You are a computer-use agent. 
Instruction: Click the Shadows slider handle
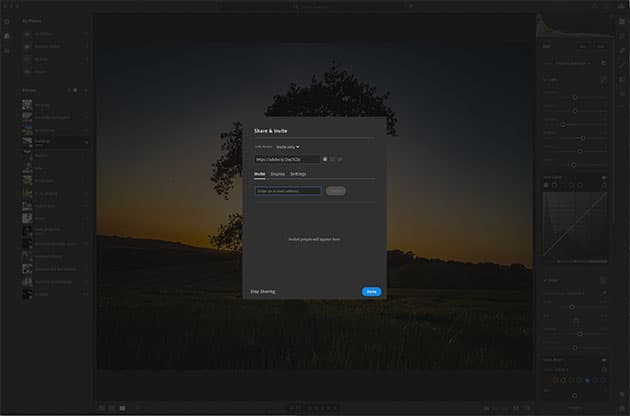click(583, 138)
